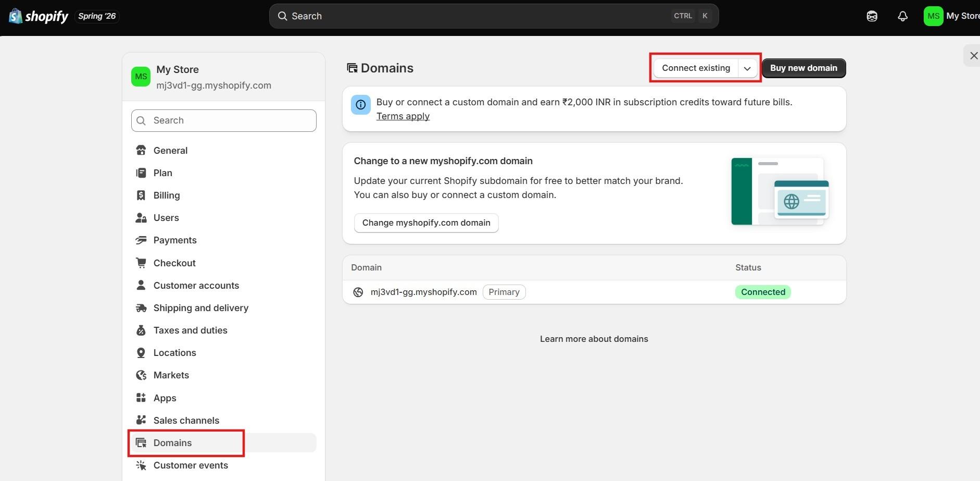This screenshot has height=481, width=980.
Task: Open Customer events settings label
Action: 191,465
